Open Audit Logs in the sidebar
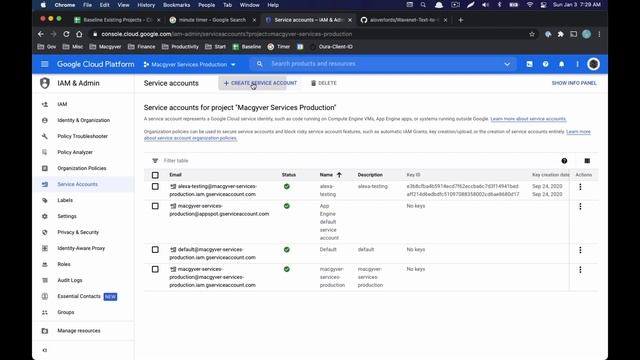This screenshot has width=640, height=360. pos(70,280)
